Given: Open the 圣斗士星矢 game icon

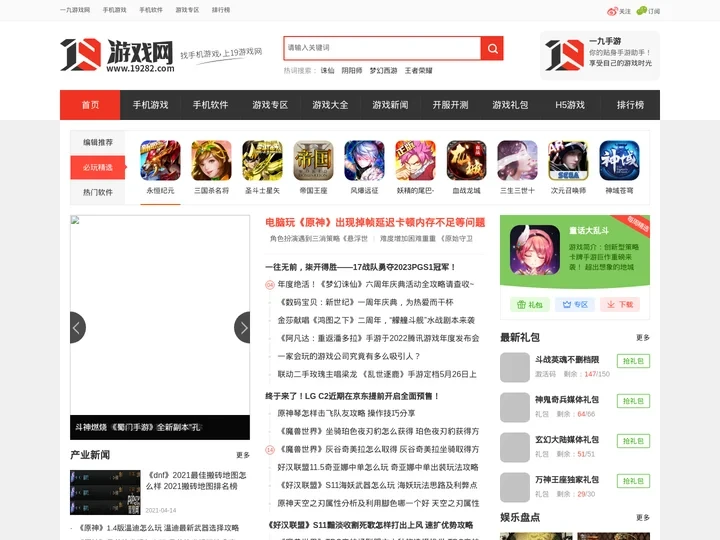Looking at the screenshot, I should pos(262,161).
